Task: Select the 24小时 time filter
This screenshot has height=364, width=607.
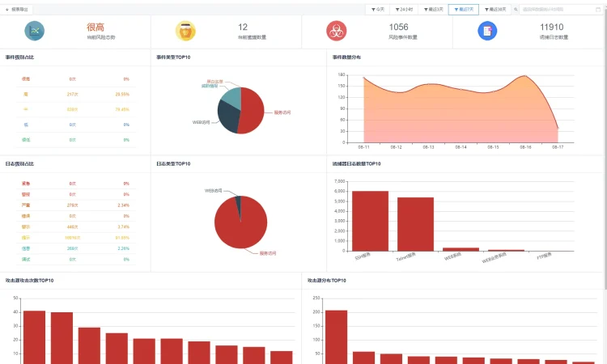Action: pos(404,10)
